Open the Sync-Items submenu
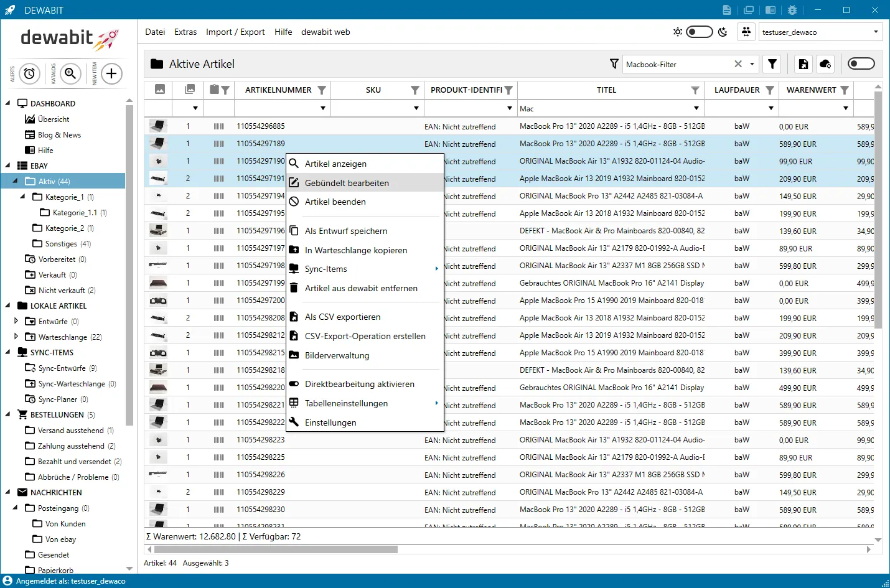The width and height of the screenshot is (890, 588). (365, 269)
